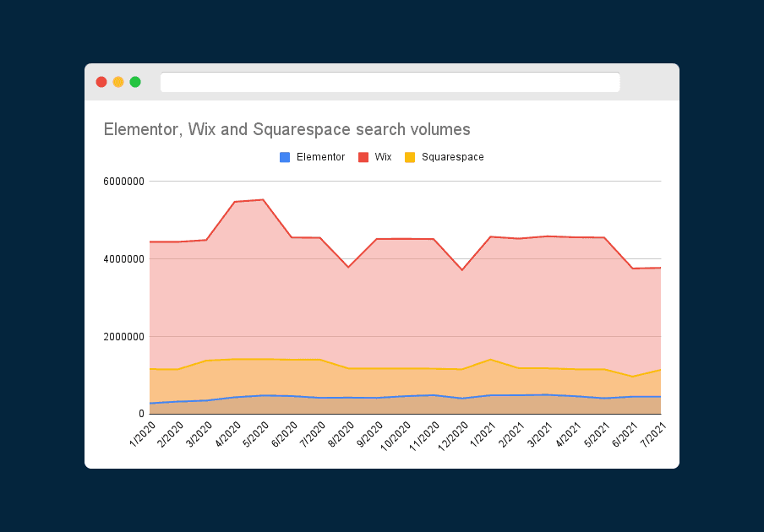Select the yellow traffic light icon

(117, 82)
